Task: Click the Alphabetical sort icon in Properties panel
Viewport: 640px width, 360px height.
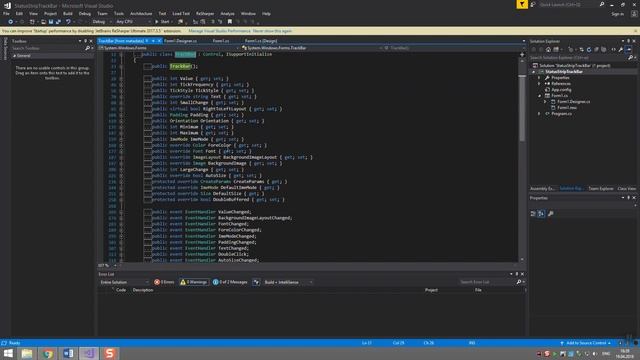Action: [x=541, y=213]
